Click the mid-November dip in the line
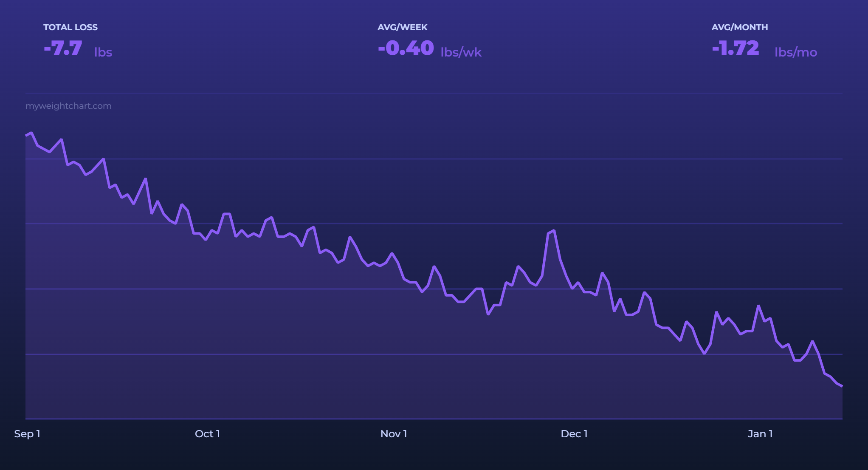The image size is (868, 470). click(x=488, y=314)
